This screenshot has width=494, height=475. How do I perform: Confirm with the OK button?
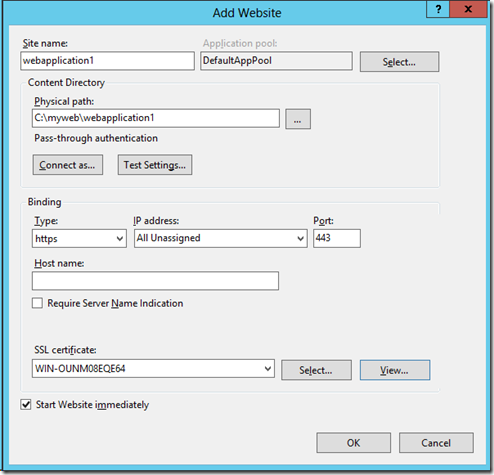tap(354, 443)
